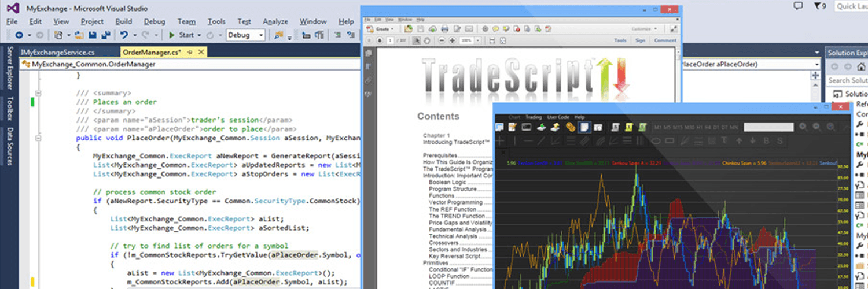Select the rectangle drawing tool in chart window

(670, 140)
